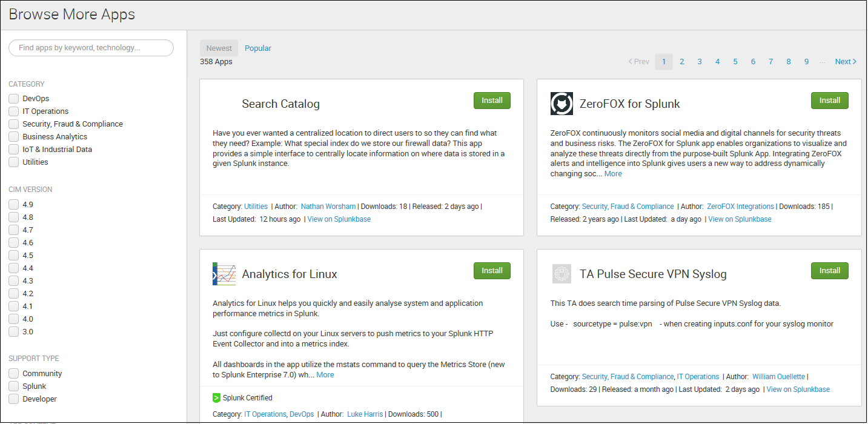Open TA Pulse card's Security, Fraud & Compliance link
Screen dimensions: 868x424
628,377
